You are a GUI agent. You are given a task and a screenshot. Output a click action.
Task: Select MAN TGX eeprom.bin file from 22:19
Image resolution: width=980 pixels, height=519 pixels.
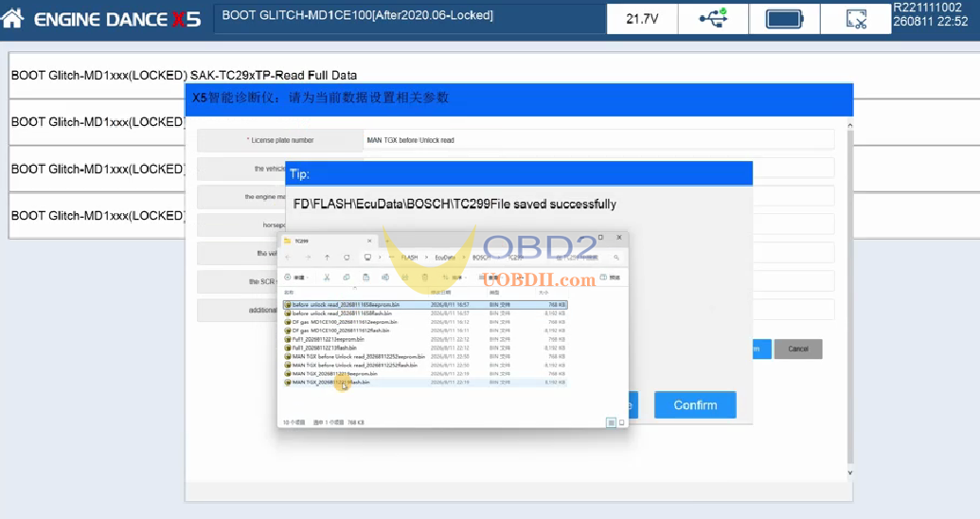pyautogui.click(x=425, y=373)
